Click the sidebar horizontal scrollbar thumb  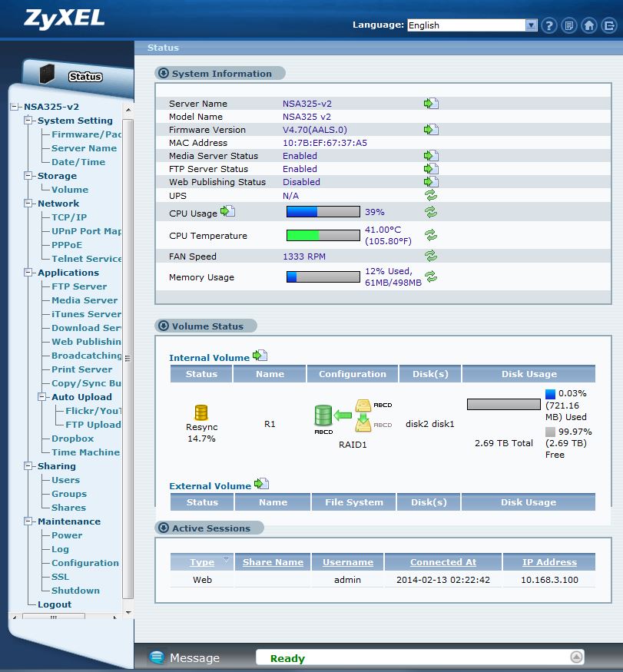(54, 617)
